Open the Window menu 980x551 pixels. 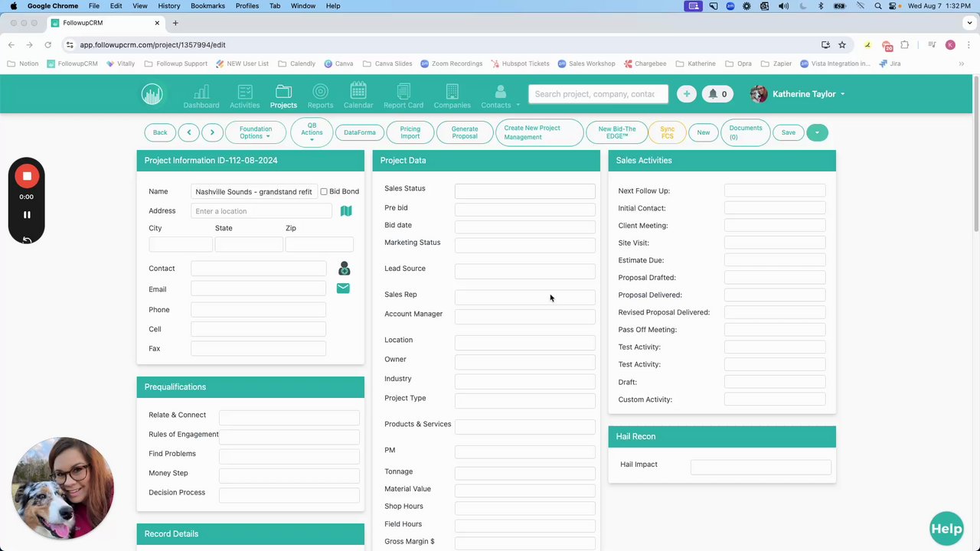(x=303, y=5)
